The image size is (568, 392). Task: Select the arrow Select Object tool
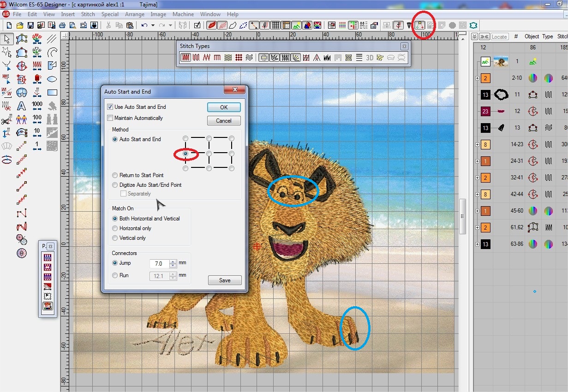tap(7, 39)
